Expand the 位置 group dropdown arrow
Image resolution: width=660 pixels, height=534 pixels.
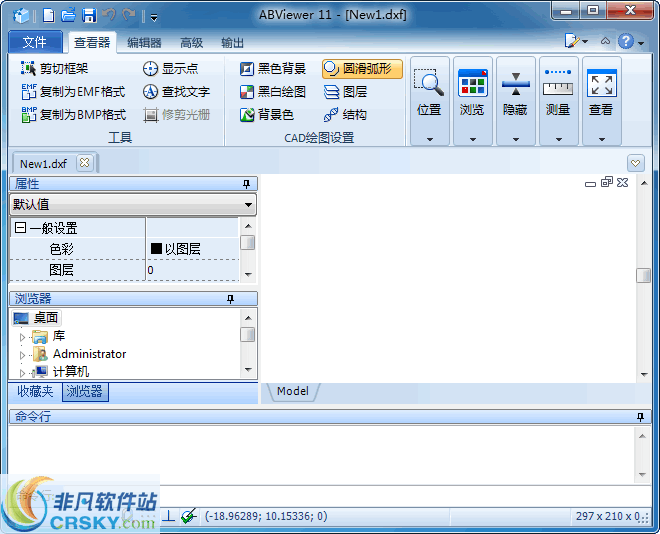click(x=430, y=139)
